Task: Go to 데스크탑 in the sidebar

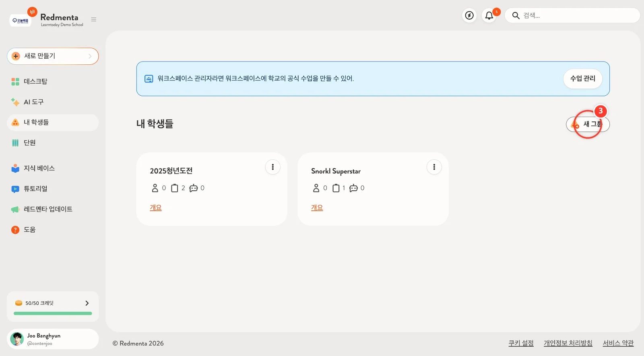Action: click(x=53, y=82)
